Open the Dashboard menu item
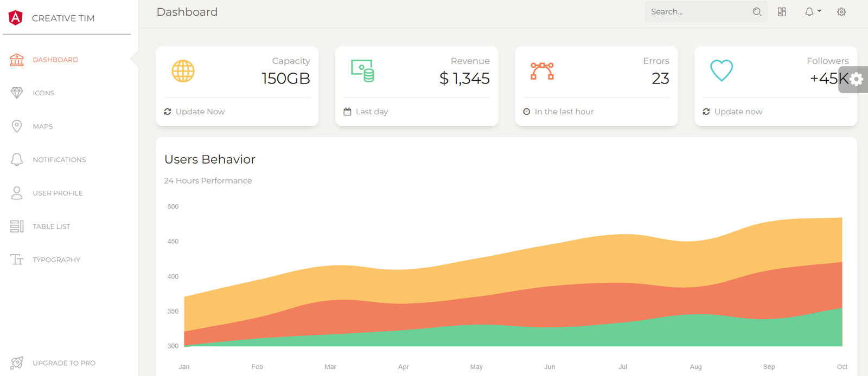The image size is (868, 376). point(55,60)
